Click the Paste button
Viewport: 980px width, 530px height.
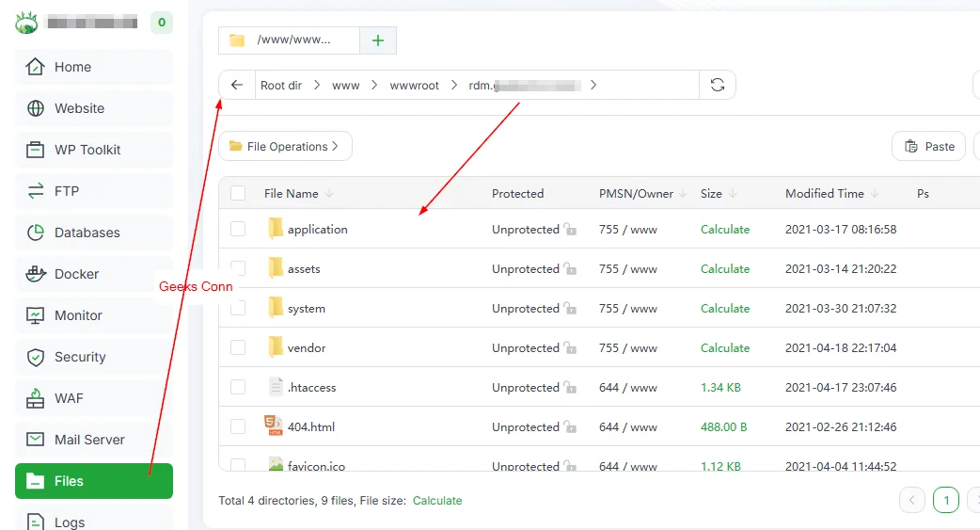point(929,146)
